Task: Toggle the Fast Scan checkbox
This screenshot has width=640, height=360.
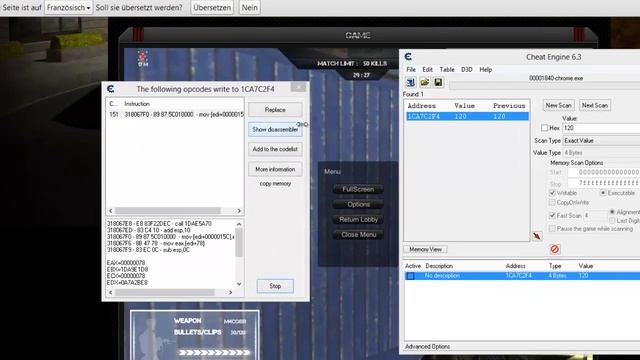Action: click(552, 216)
